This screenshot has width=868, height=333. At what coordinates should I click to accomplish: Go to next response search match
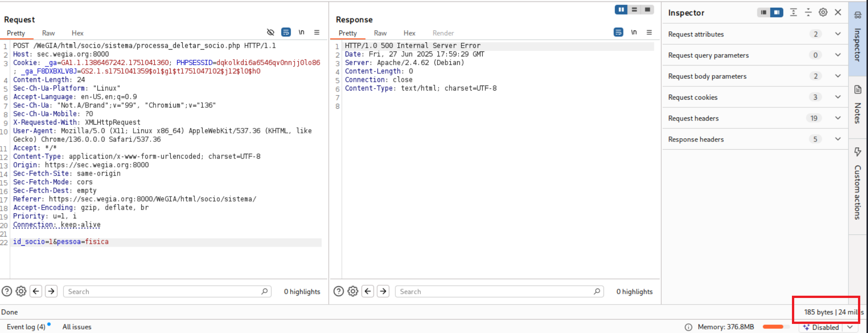click(x=383, y=291)
